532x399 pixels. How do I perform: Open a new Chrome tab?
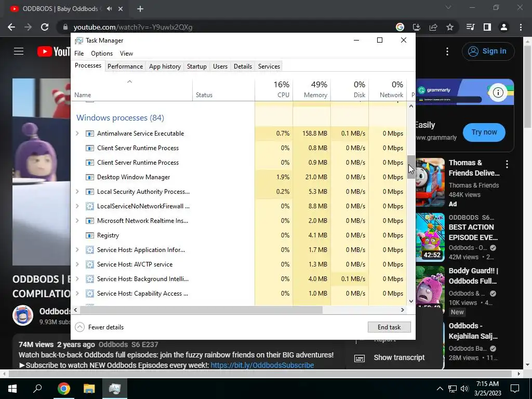(140, 9)
